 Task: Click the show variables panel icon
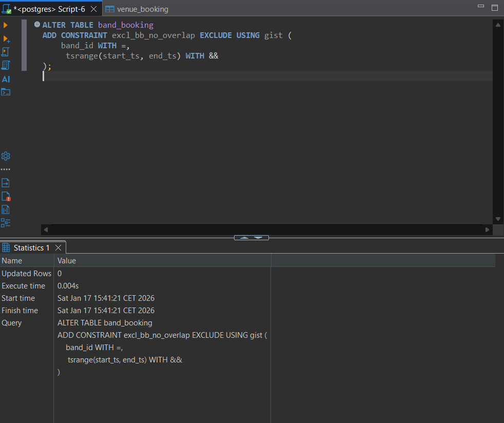click(x=6, y=210)
